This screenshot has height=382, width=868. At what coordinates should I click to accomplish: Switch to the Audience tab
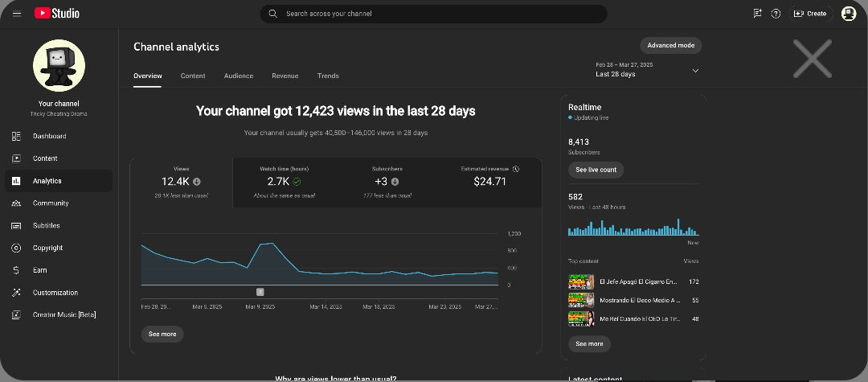pyautogui.click(x=238, y=76)
